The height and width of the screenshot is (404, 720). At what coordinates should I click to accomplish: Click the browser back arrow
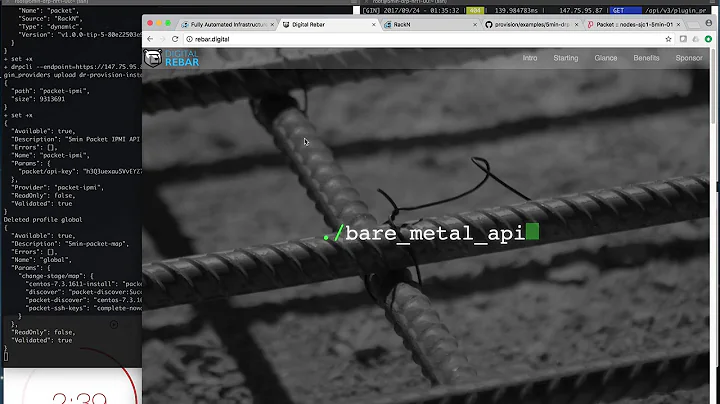point(150,39)
